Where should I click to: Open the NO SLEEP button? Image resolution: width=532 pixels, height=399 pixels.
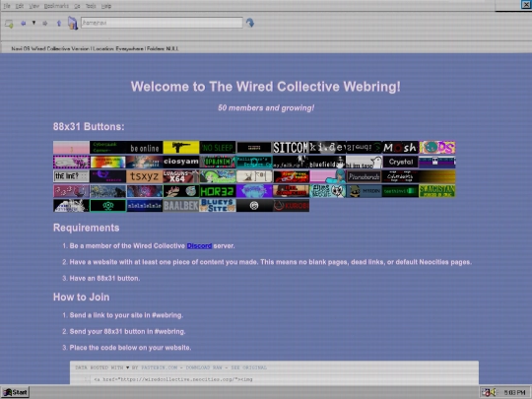click(218, 148)
